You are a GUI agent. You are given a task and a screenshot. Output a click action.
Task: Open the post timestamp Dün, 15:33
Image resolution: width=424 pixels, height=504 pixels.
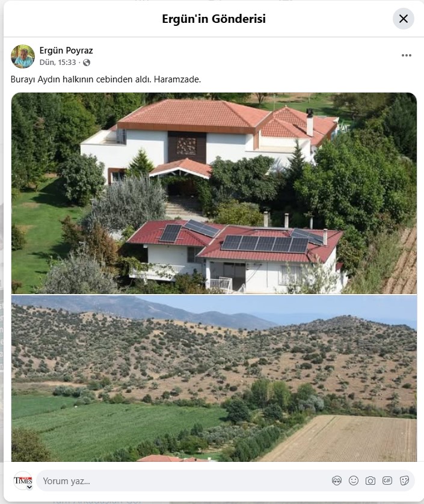pos(58,63)
